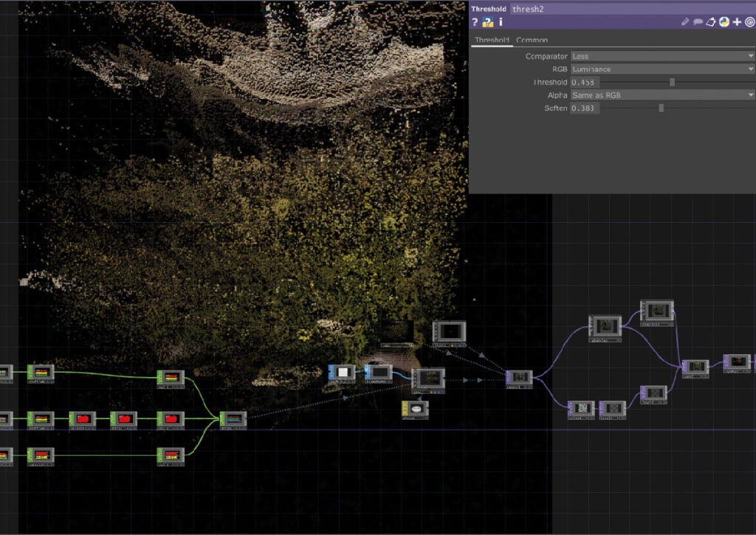Select the green merge CHOP node
This screenshot has width=756, height=535.
coord(233,420)
